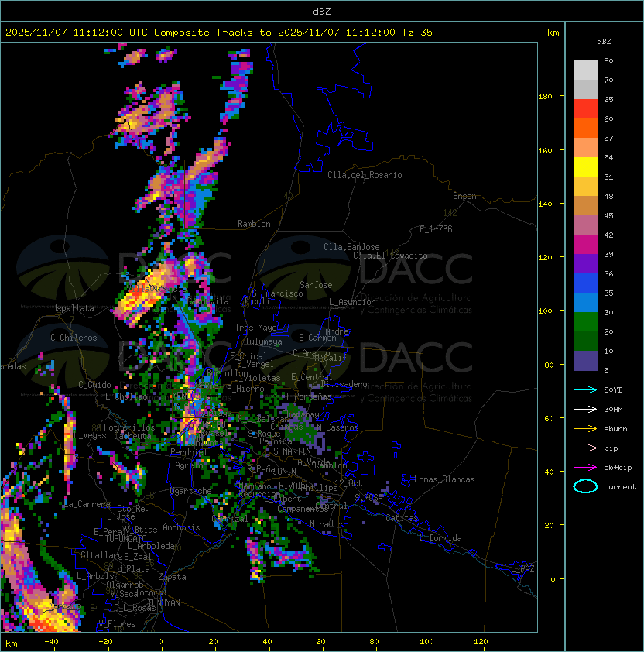
Task: Click the 'La_Carrera' map label
Action: pyautogui.click(x=87, y=504)
